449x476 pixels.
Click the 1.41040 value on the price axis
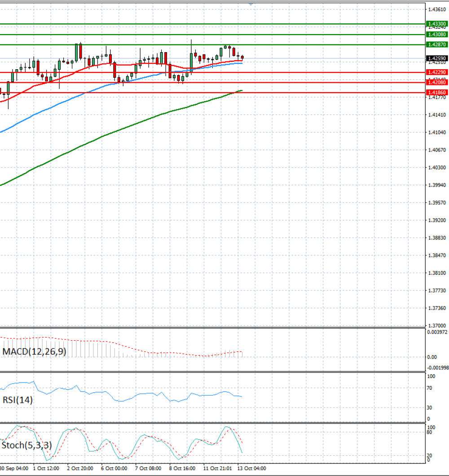click(x=437, y=132)
